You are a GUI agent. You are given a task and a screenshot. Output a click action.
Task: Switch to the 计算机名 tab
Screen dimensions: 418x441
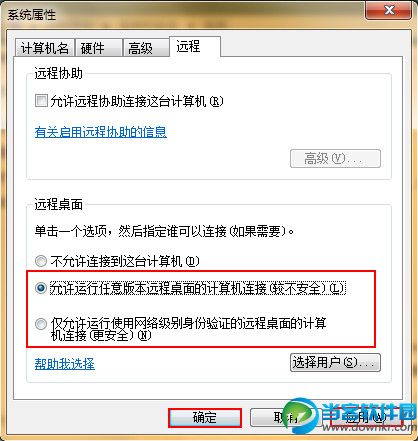pyautogui.click(x=45, y=48)
